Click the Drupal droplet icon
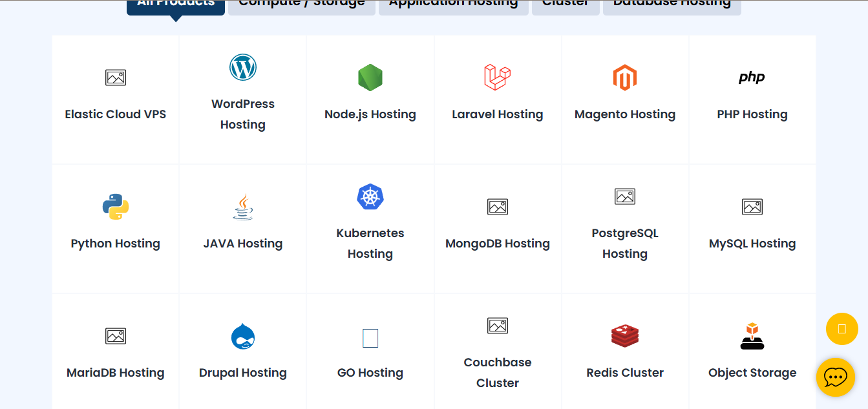This screenshot has width=868, height=409. 243,336
